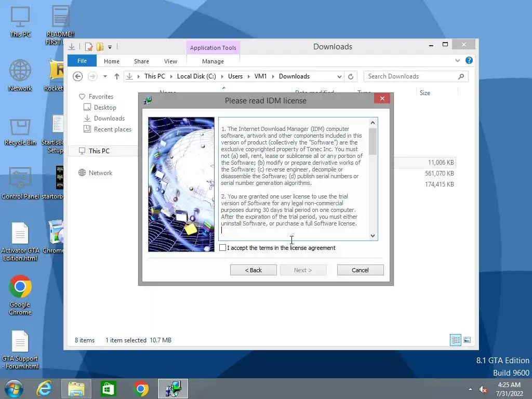The image size is (532, 399).
Task: Open Activator GTA Edition.html file
Action: pyautogui.click(x=20, y=242)
